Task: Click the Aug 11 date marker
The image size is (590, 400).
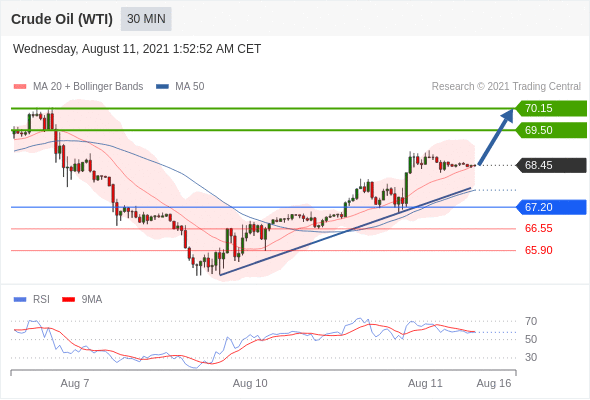Action: tap(425, 383)
